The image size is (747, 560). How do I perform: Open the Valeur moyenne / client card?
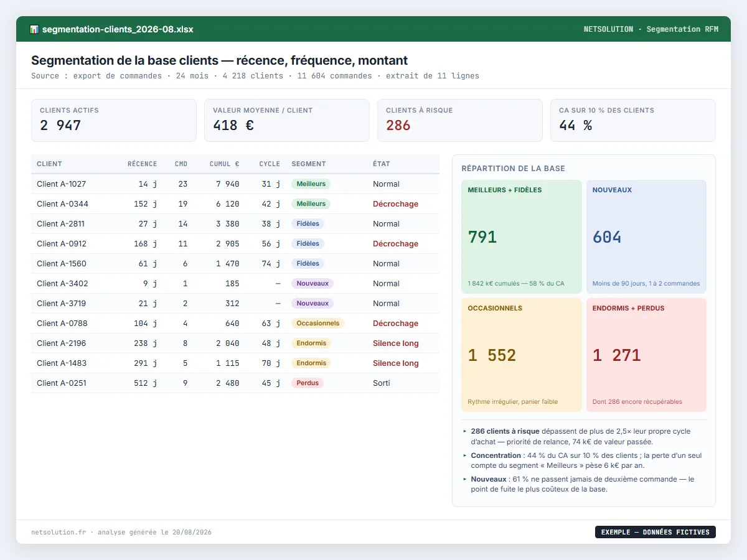tap(287, 121)
